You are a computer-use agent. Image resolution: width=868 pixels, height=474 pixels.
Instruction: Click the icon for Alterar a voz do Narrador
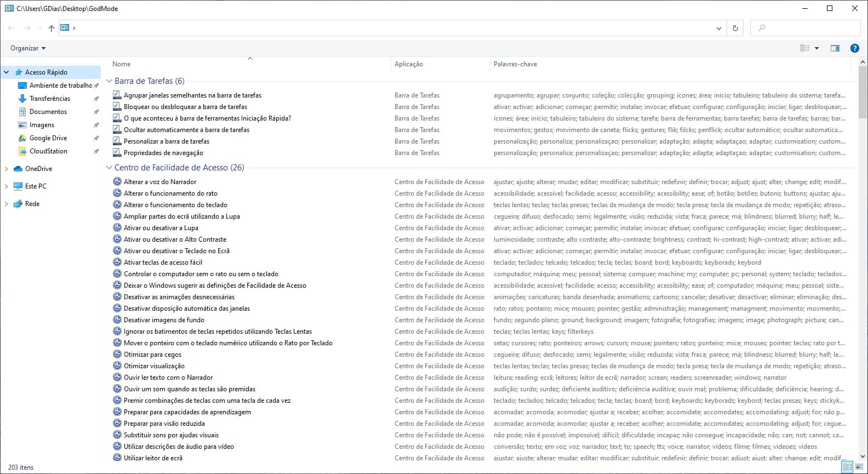(x=117, y=181)
